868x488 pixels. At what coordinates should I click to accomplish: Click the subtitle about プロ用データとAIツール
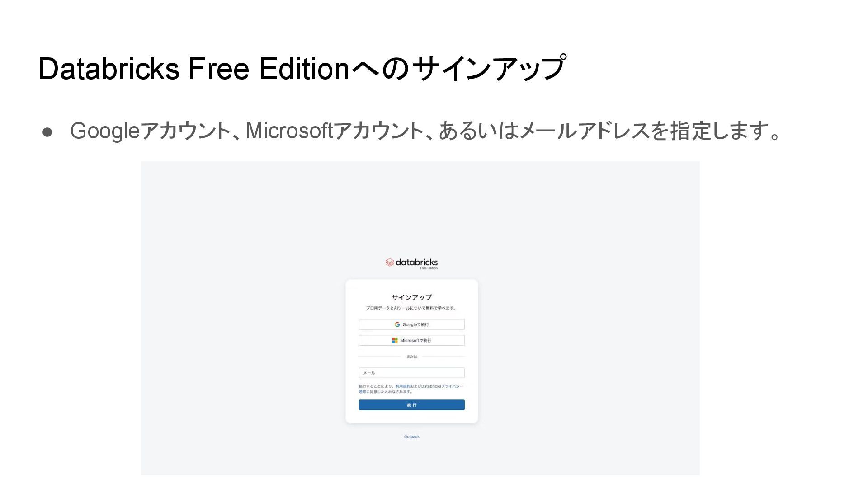[411, 308]
